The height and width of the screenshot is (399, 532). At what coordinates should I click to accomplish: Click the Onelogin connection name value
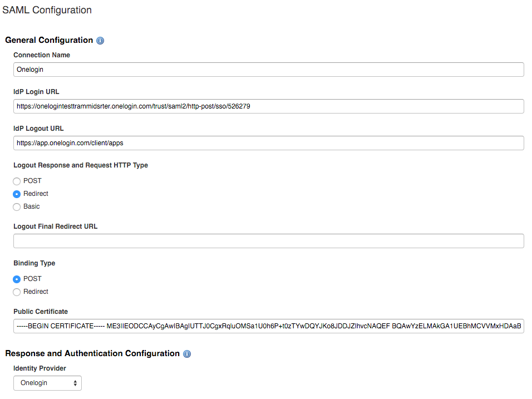point(31,69)
